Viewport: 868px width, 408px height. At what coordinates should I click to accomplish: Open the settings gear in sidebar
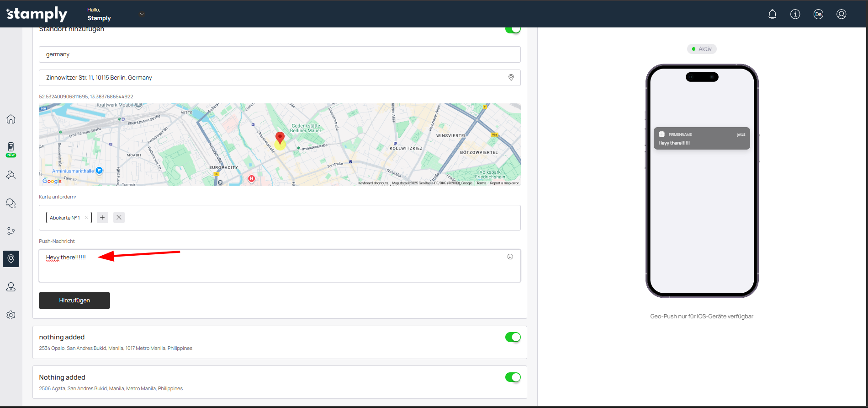11,315
